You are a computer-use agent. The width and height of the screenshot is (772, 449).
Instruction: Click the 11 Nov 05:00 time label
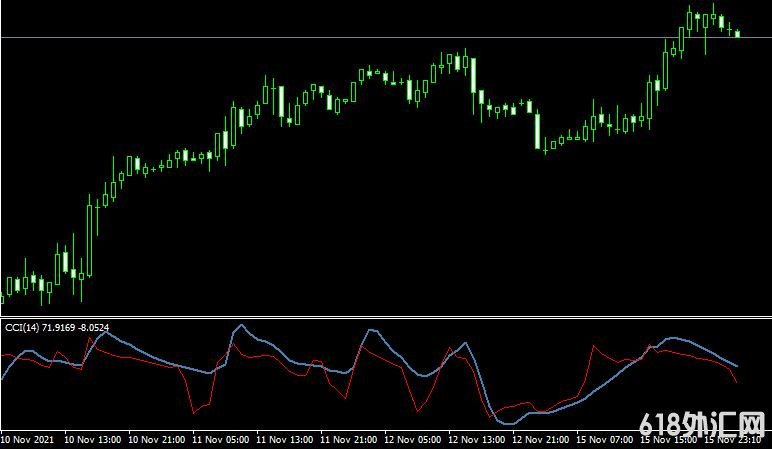pyautogui.click(x=222, y=439)
